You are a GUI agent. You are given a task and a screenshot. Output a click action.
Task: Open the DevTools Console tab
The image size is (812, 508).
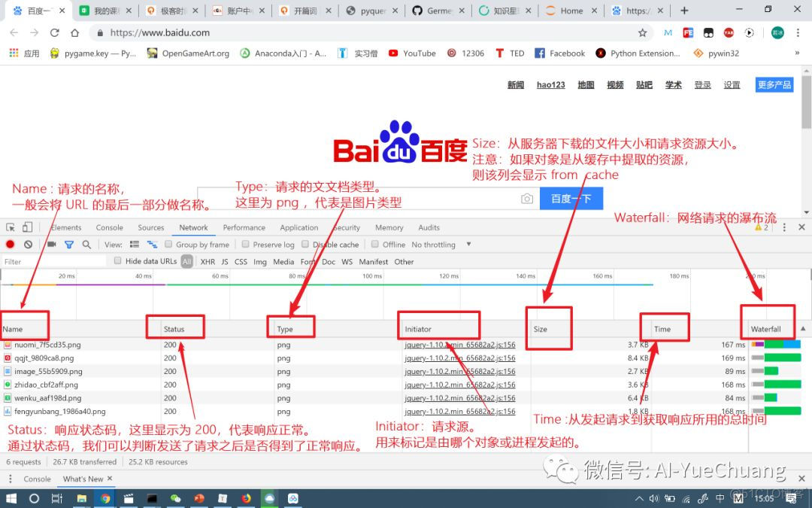pyautogui.click(x=109, y=227)
